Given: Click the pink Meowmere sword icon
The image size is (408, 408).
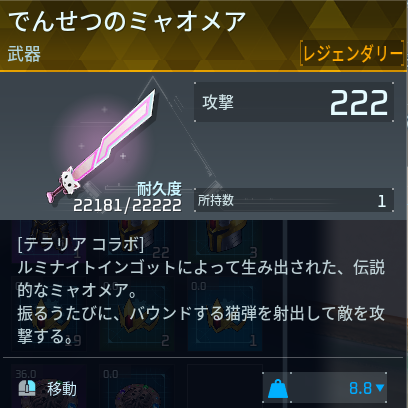Looking at the screenshot, I should click(102, 147).
